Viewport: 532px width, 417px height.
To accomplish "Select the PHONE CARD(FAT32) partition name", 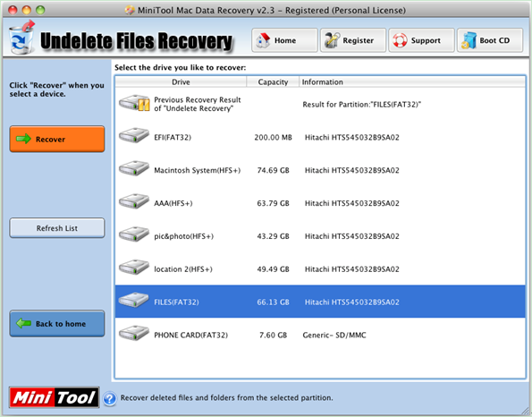I will point(191,335).
